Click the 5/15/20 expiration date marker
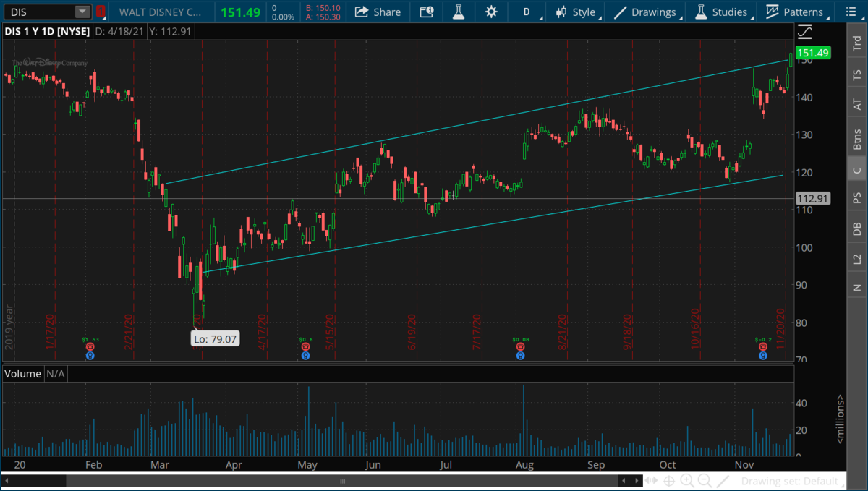 click(x=331, y=332)
